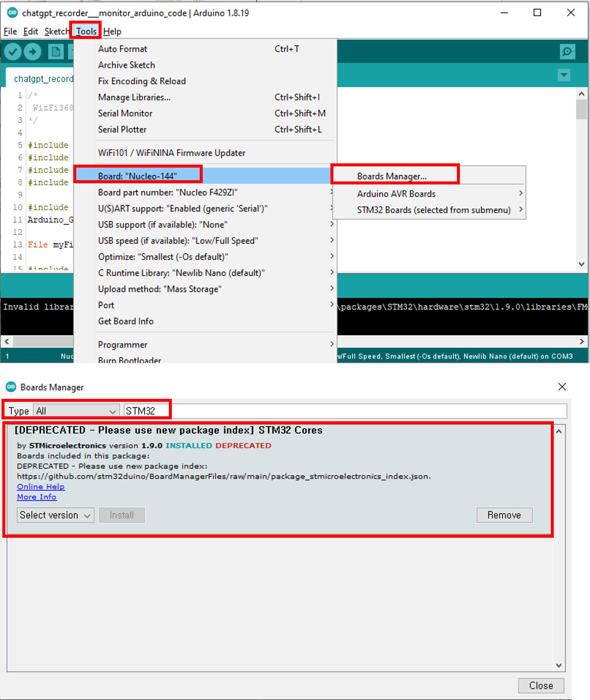Click the Verify checkmark toolbar icon
Image resolution: width=590 pixels, height=700 pixels.
click(x=13, y=52)
